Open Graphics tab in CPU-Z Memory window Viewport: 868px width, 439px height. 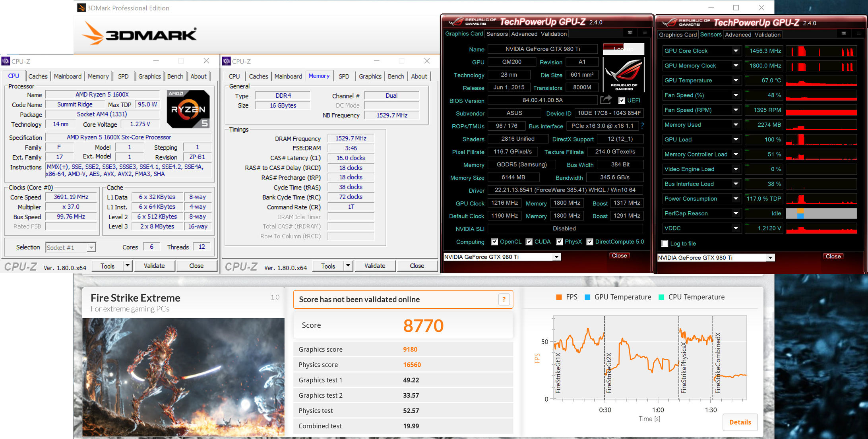click(x=370, y=76)
